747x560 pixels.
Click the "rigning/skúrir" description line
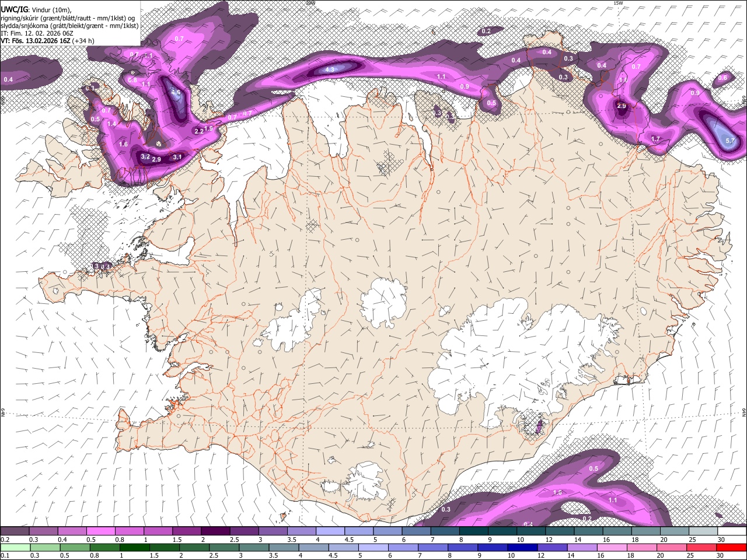pyautogui.click(x=68, y=18)
